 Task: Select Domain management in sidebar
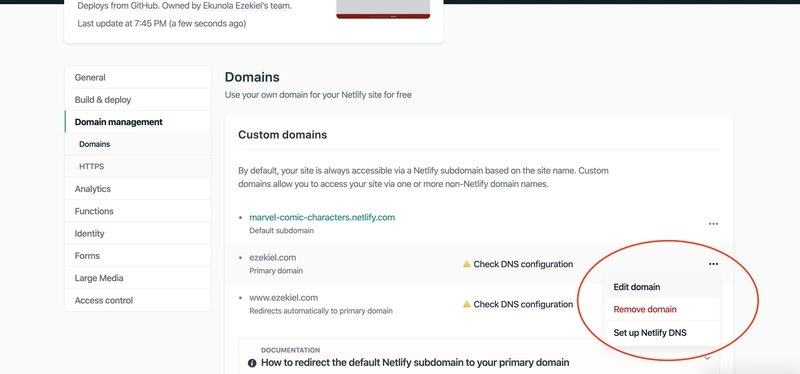138,122
